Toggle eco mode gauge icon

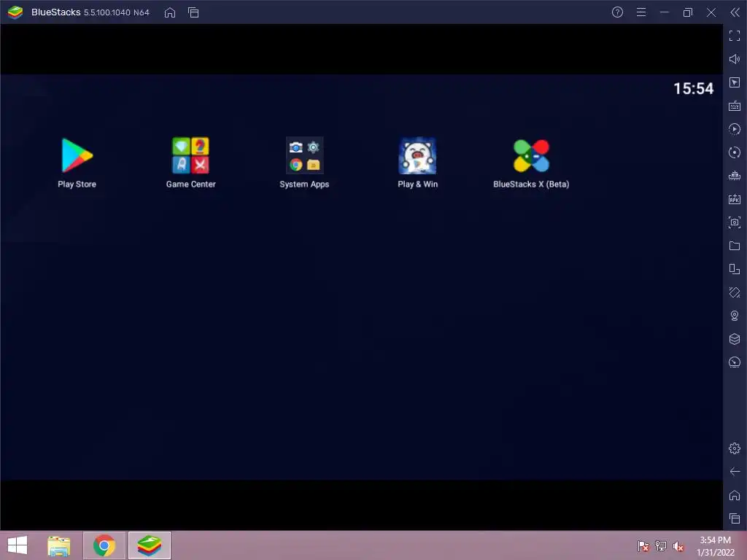pos(735,362)
